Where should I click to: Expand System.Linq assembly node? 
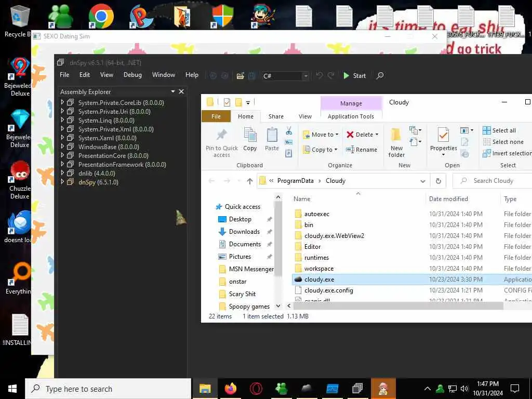[62, 120]
